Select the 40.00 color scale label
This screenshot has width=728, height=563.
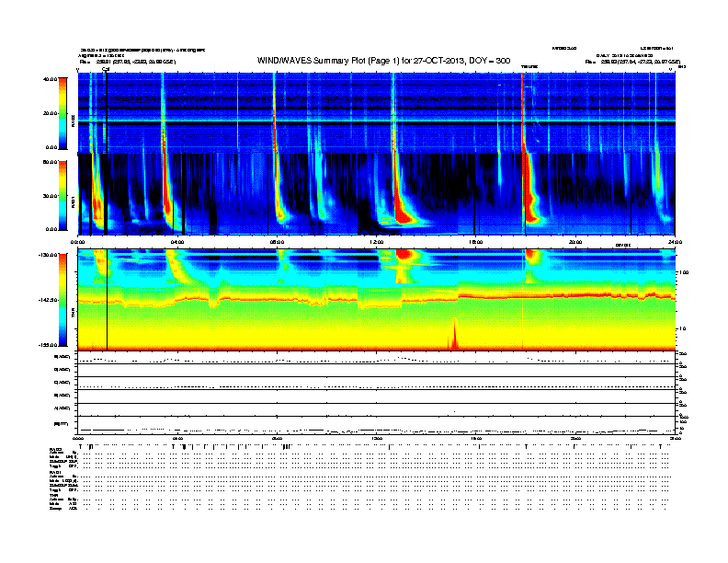click(50, 79)
